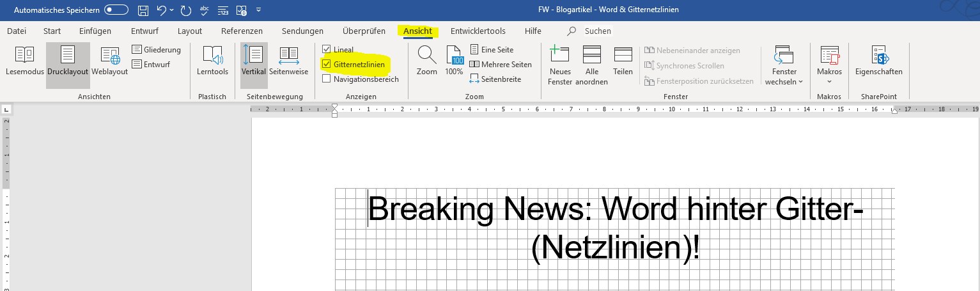Screen dimensions: 980x291
Task: Click Synchrones Scrollen
Action: 684,65
